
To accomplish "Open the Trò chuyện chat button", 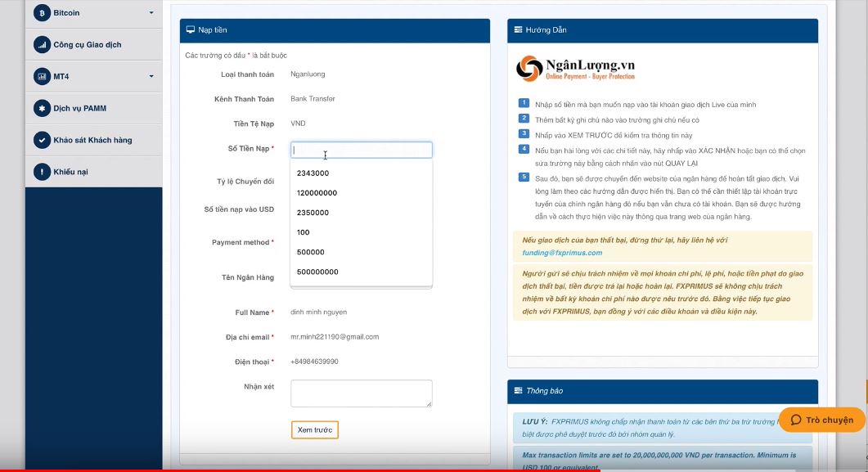I will point(822,420).
